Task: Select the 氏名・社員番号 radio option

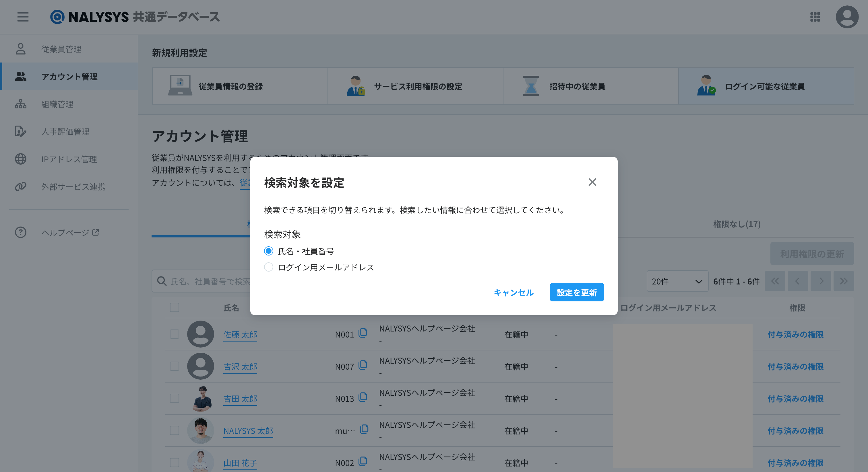Action: pos(269,251)
